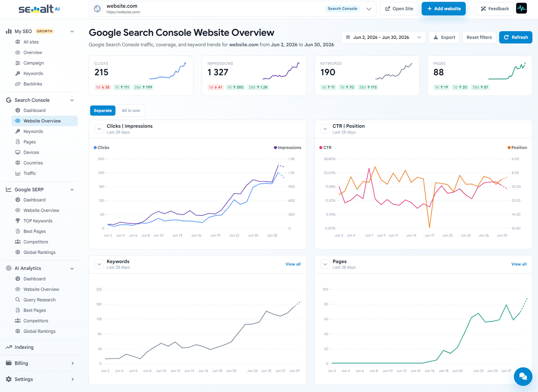Collapse the My SEO section
The width and height of the screenshot is (538, 392).
(72, 31)
